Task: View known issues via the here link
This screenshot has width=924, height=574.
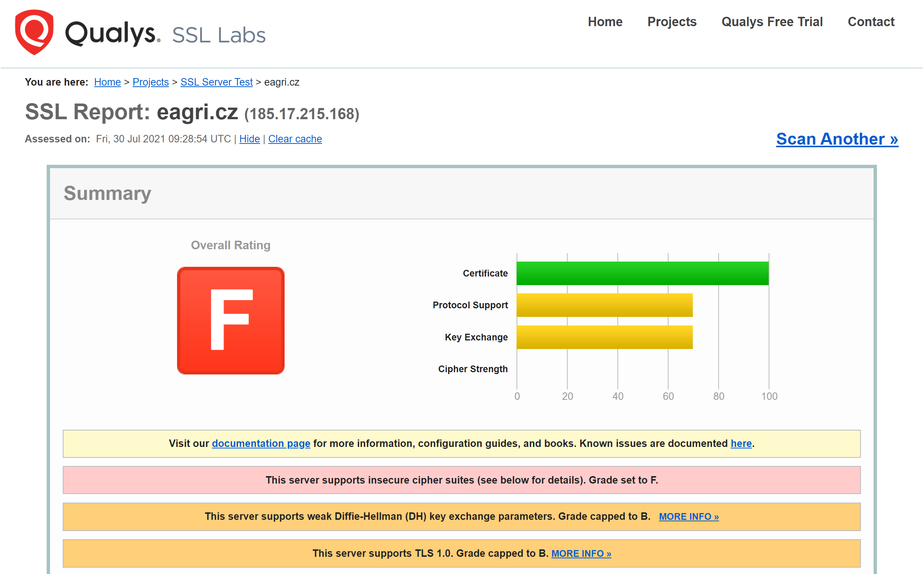Action: [x=741, y=444]
